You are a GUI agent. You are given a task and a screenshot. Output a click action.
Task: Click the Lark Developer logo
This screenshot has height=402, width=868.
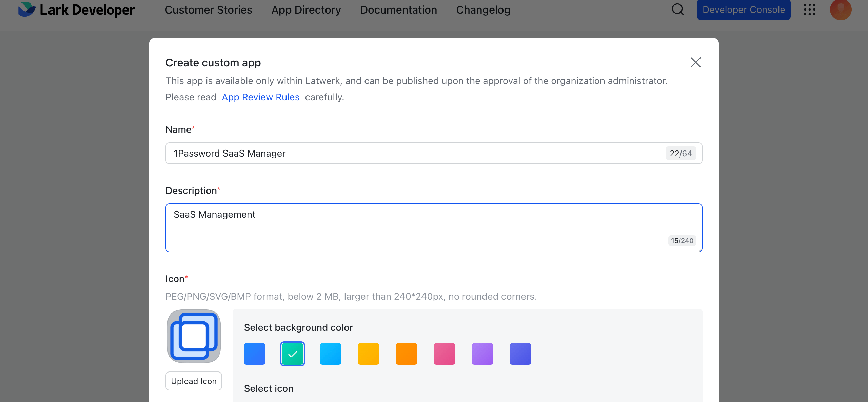click(77, 10)
